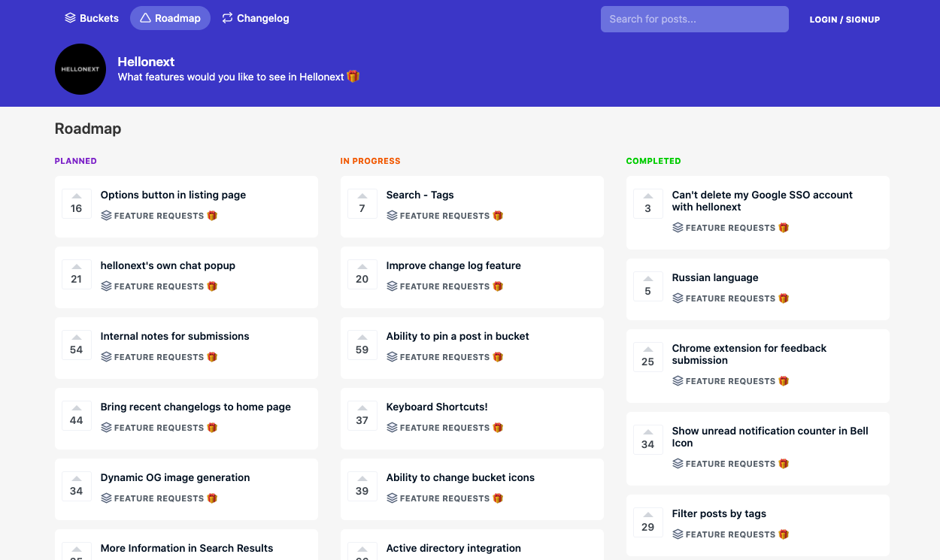Open 'Dynamic OG image generation' post
Viewport: 940px width, 560px height.
pos(175,477)
